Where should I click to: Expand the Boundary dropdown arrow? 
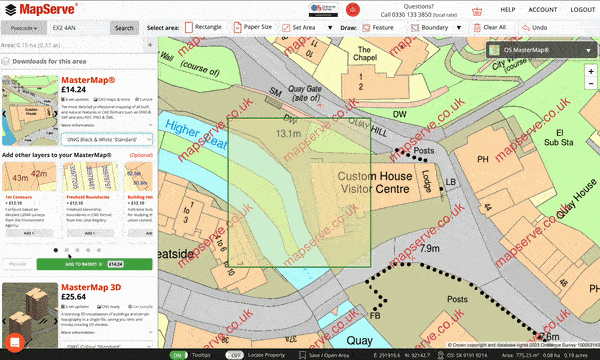tap(459, 28)
